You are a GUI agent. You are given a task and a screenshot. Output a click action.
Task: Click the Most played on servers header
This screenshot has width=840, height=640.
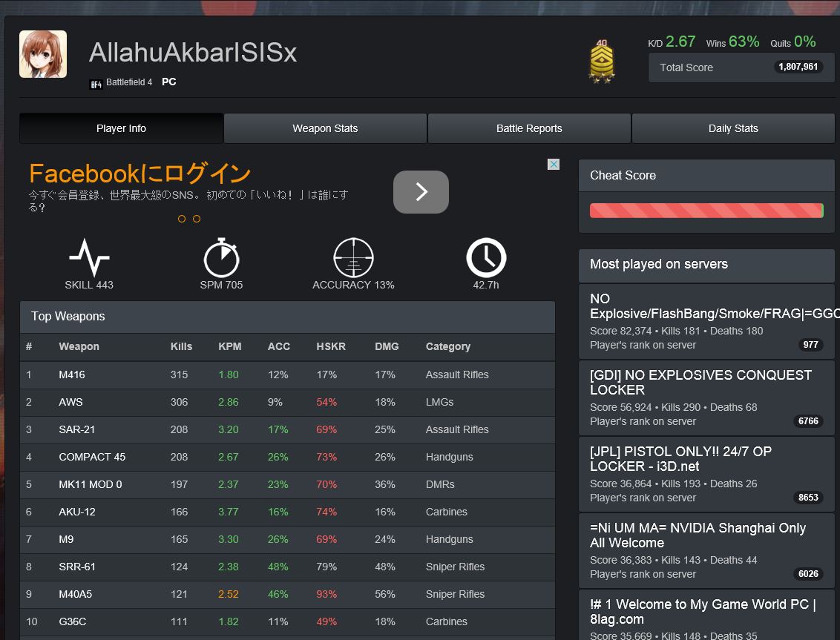[x=706, y=265]
